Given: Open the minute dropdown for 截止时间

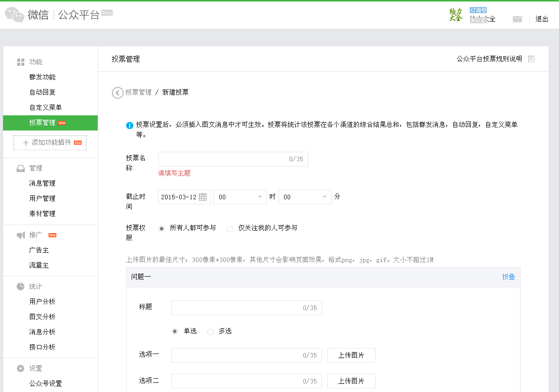Looking at the screenshot, I should (305, 197).
